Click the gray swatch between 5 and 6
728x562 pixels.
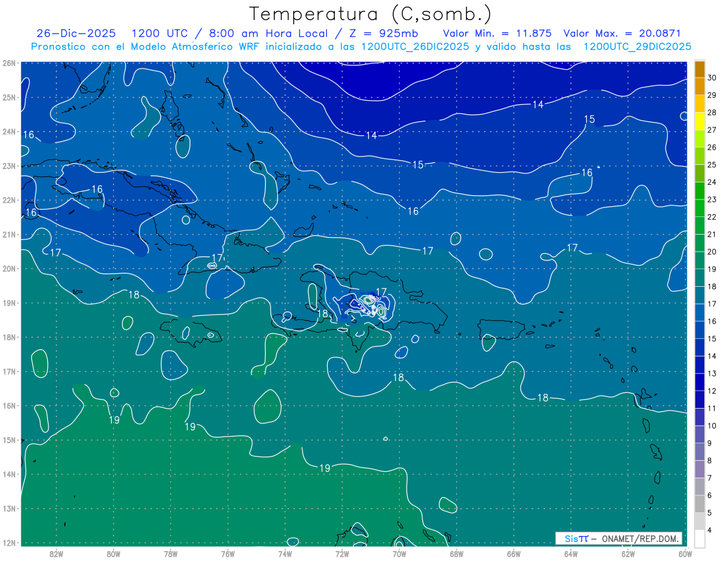pyautogui.click(x=699, y=504)
